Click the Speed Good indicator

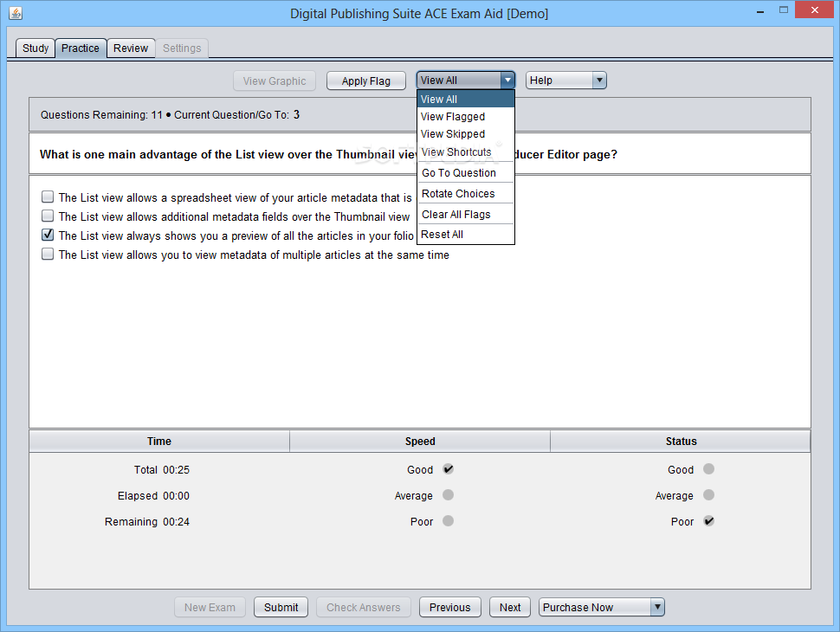449,469
